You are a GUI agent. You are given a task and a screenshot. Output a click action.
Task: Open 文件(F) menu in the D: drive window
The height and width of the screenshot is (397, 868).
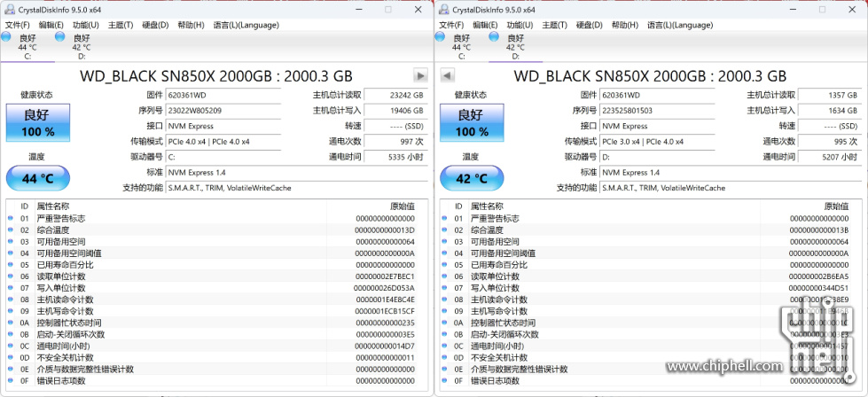tap(451, 25)
